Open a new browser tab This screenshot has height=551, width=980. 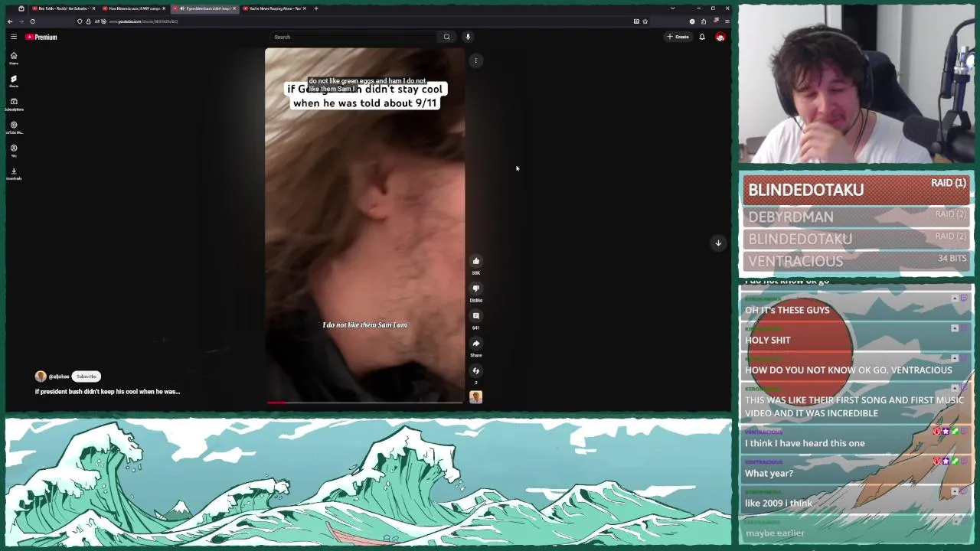316,8
